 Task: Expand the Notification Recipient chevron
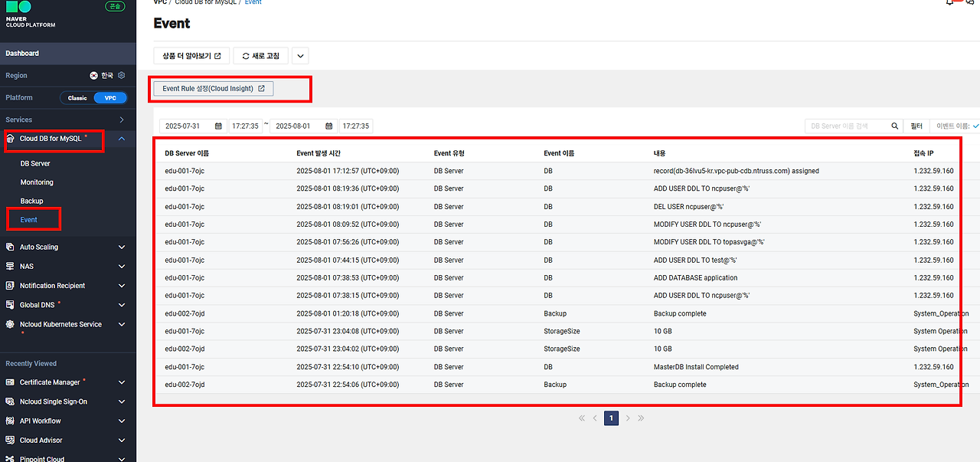click(x=122, y=286)
